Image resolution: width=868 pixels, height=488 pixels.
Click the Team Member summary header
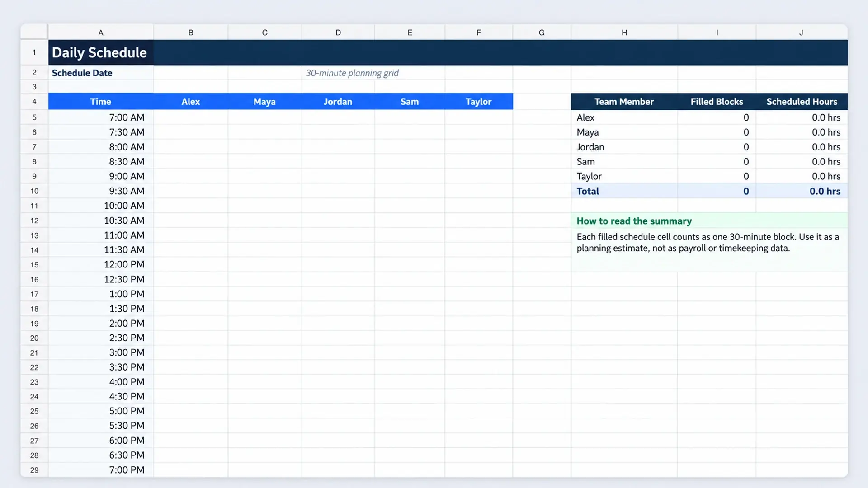[624, 102]
